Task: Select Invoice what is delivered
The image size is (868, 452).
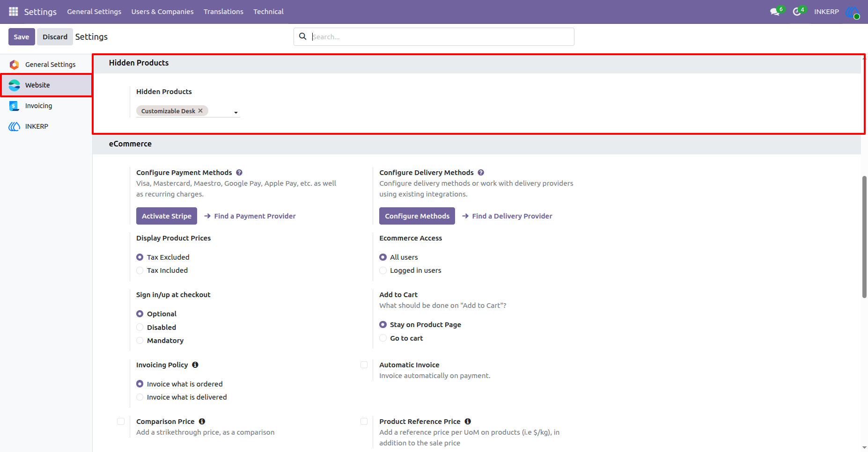Action: coord(140,397)
